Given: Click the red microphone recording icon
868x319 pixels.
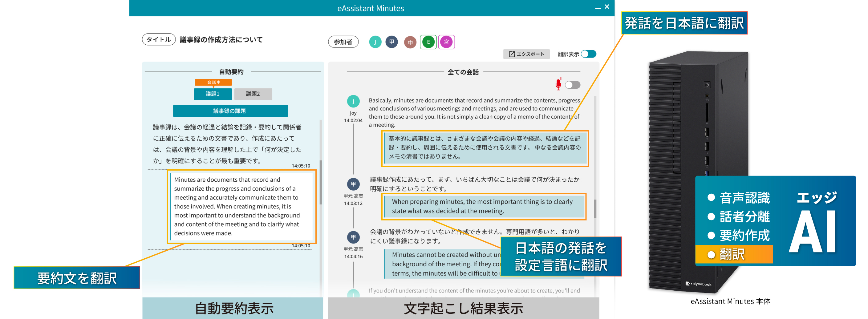Looking at the screenshot, I should tap(558, 84).
